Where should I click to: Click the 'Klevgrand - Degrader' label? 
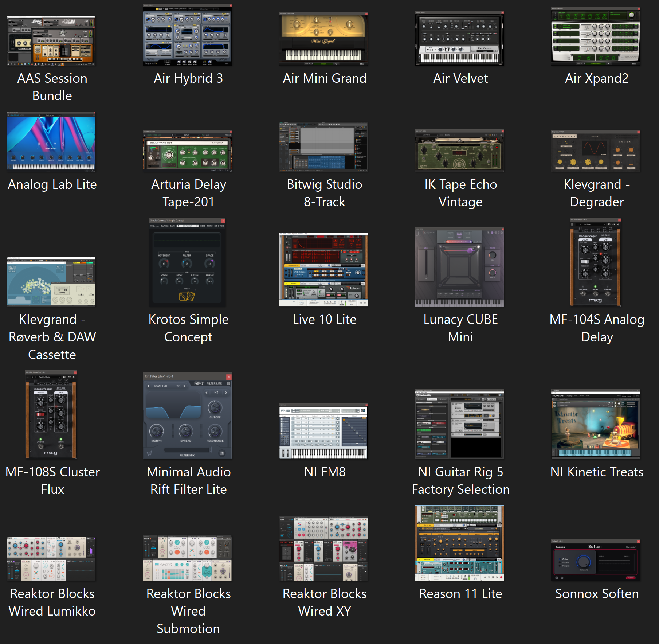(x=597, y=193)
